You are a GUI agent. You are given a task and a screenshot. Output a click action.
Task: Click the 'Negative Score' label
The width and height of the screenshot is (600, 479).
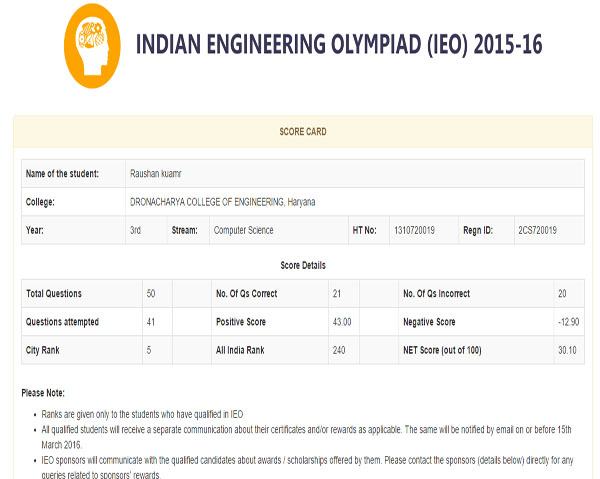(x=429, y=322)
